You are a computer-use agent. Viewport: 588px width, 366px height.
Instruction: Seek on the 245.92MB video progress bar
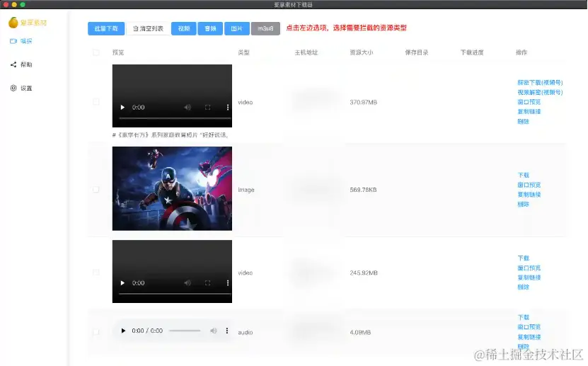pos(175,293)
